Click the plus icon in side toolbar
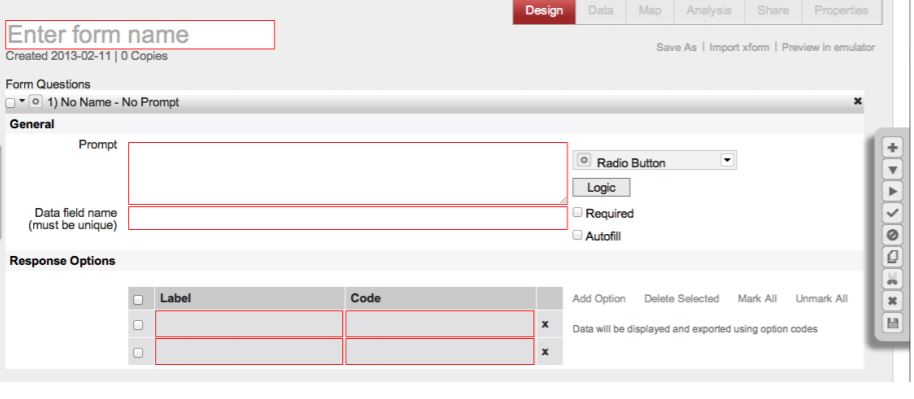 [x=891, y=147]
